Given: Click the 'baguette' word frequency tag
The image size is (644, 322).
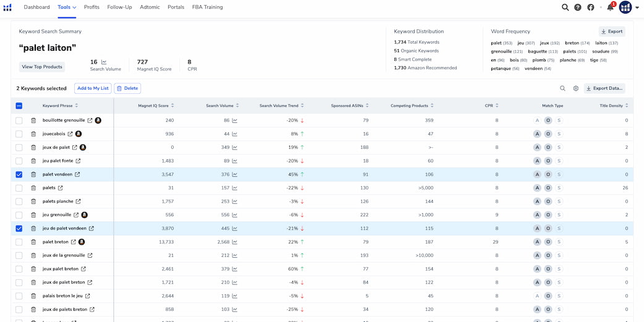Looking at the screenshot, I should coord(543,52).
